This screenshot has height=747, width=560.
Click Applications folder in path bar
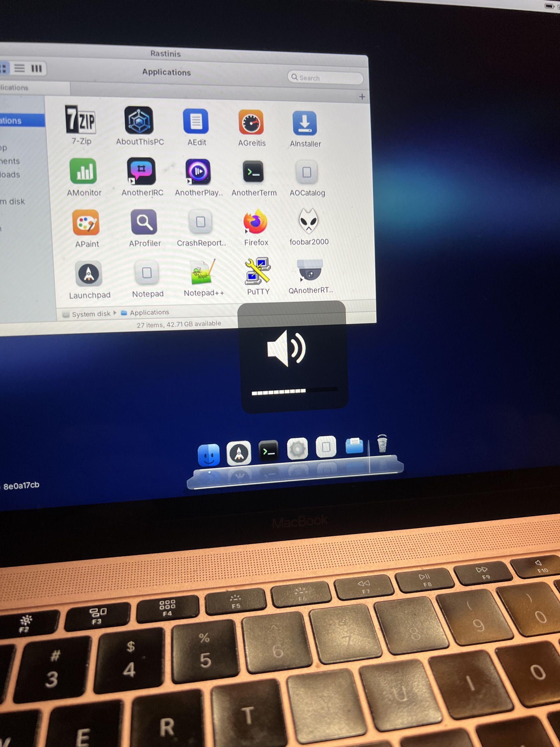(145, 313)
